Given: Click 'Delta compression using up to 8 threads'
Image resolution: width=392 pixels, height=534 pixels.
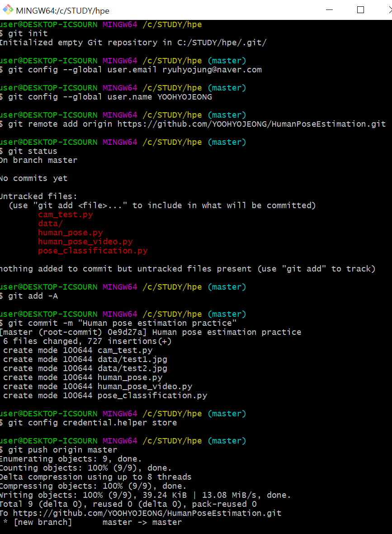Looking at the screenshot, I should coord(95,477).
